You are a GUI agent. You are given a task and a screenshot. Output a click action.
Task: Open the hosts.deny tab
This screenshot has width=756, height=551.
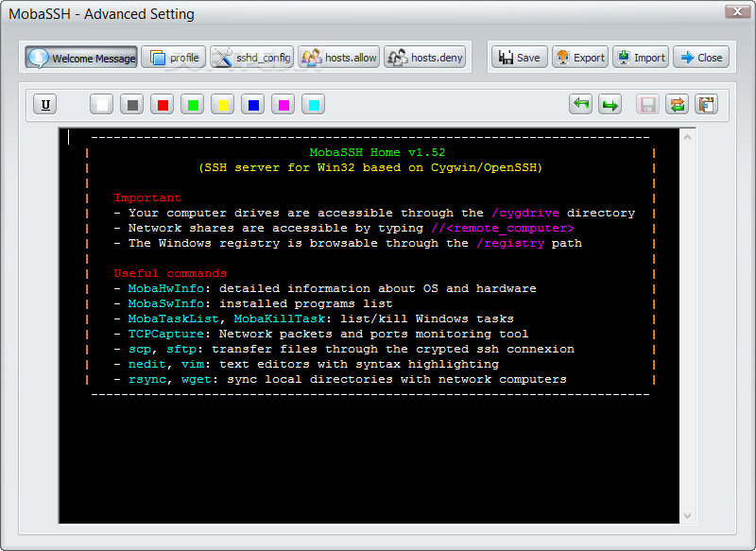coord(424,58)
